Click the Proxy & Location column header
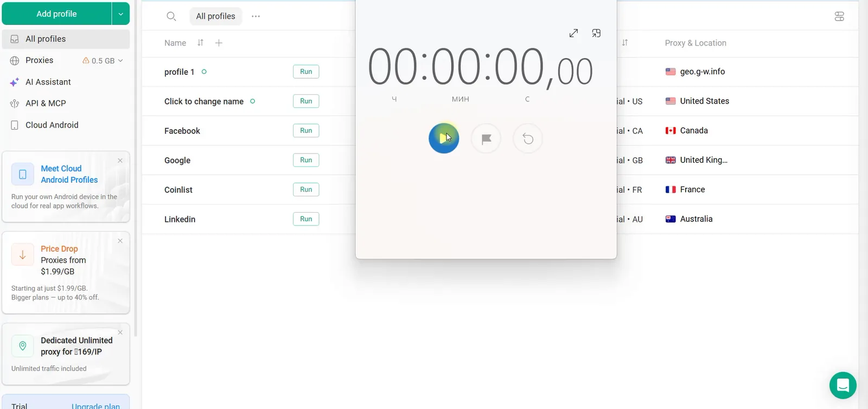The height and width of the screenshot is (409, 868). coord(695,43)
